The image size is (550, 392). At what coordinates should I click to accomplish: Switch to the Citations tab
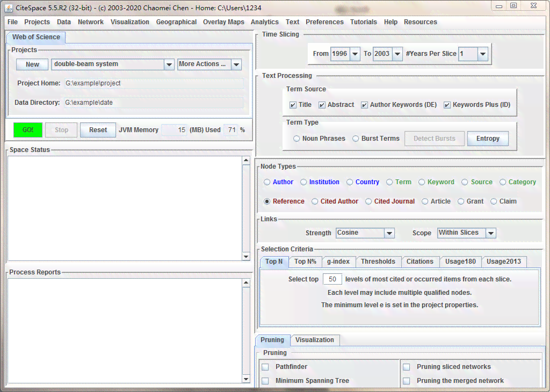(x=420, y=262)
